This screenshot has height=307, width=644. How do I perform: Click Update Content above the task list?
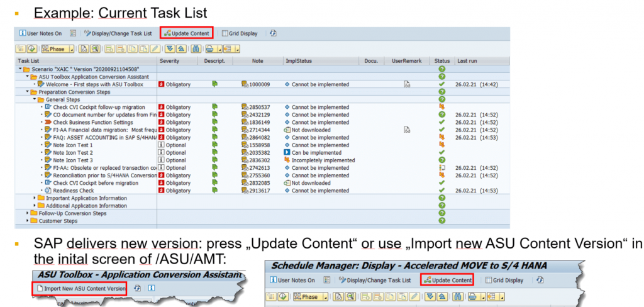[x=187, y=33]
